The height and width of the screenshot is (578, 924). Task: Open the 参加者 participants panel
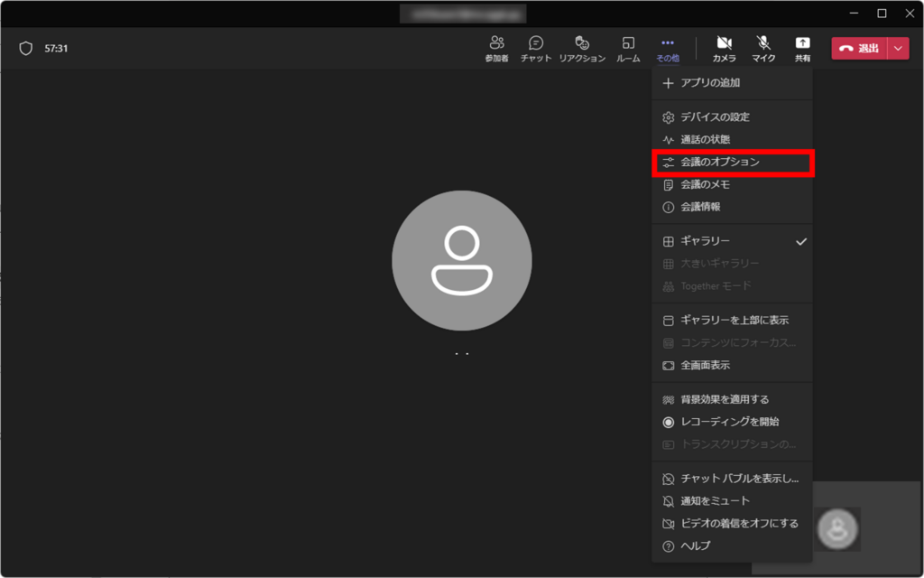[496, 48]
